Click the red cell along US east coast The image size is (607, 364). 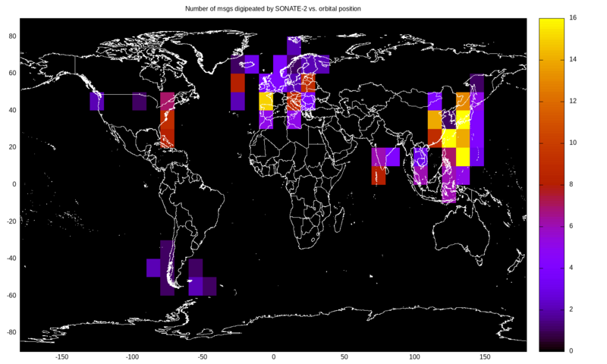pos(167,129)
